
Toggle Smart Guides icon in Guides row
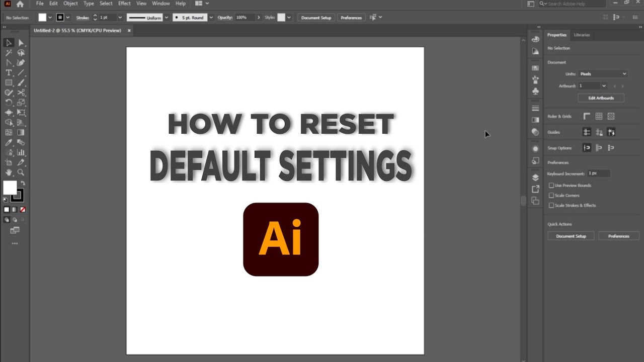pos(611,132)
